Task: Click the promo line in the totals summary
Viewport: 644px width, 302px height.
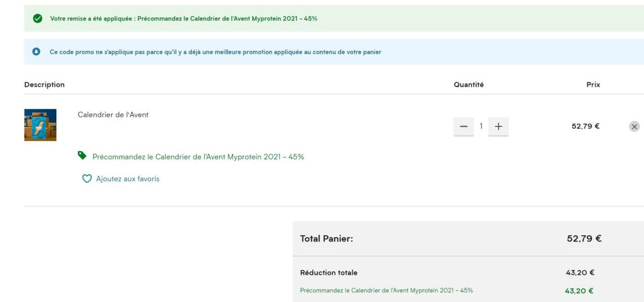Action: click(x=386, y=291)
